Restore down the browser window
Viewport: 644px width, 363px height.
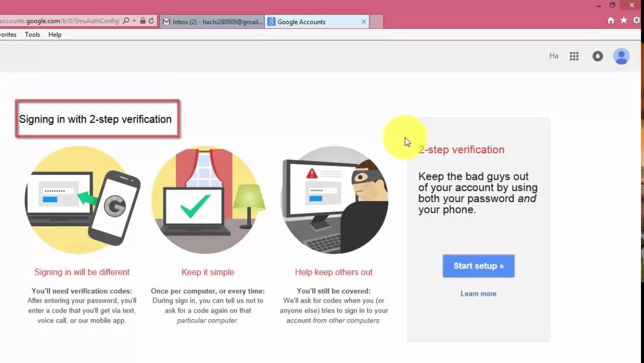click(x=612, y=5)
